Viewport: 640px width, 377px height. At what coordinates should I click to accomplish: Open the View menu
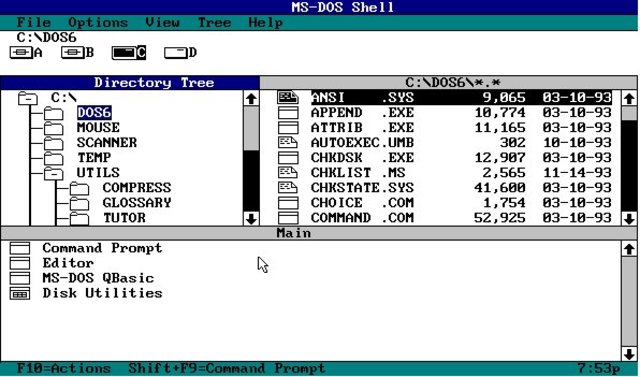point(162,22)
